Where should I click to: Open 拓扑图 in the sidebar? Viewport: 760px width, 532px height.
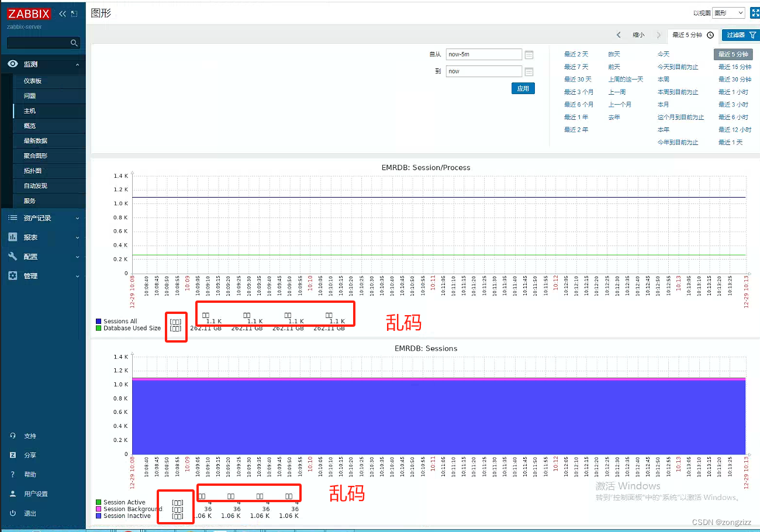tap(33, 171)
